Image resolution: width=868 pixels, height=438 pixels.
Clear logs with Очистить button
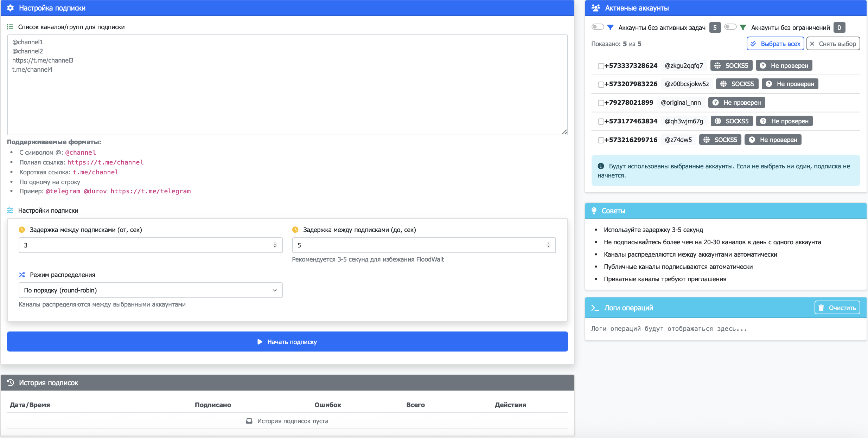point(837,308)
